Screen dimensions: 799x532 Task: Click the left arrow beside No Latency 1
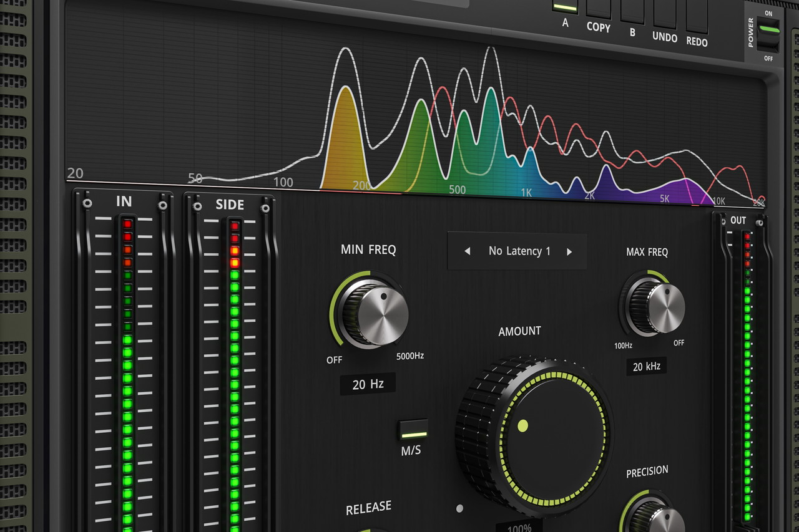coord(467,251)
